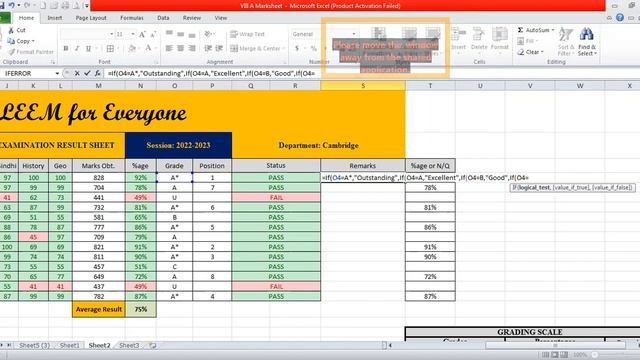This screenshot has height=360, width=640.
Task: Click the horizontal scrollbar thumb
Action: (555, 346)
